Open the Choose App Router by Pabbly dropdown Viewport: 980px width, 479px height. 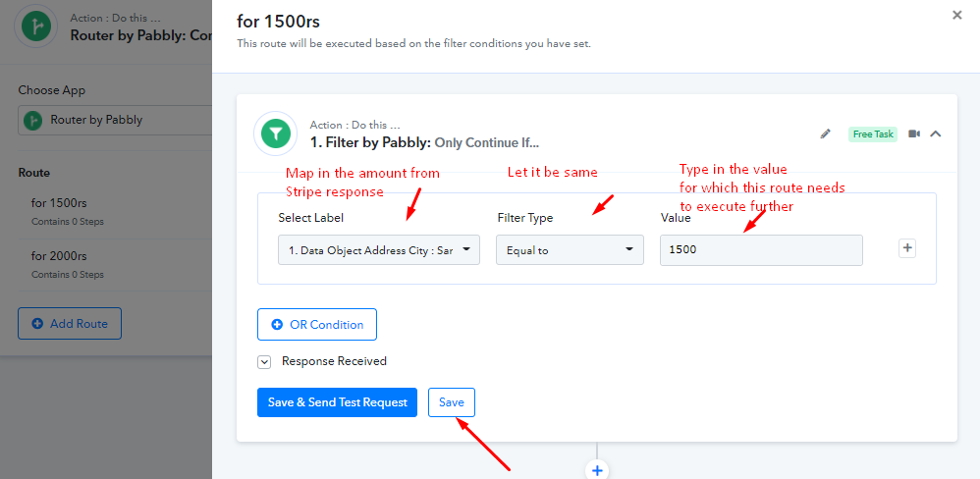[x=115, y=120]
